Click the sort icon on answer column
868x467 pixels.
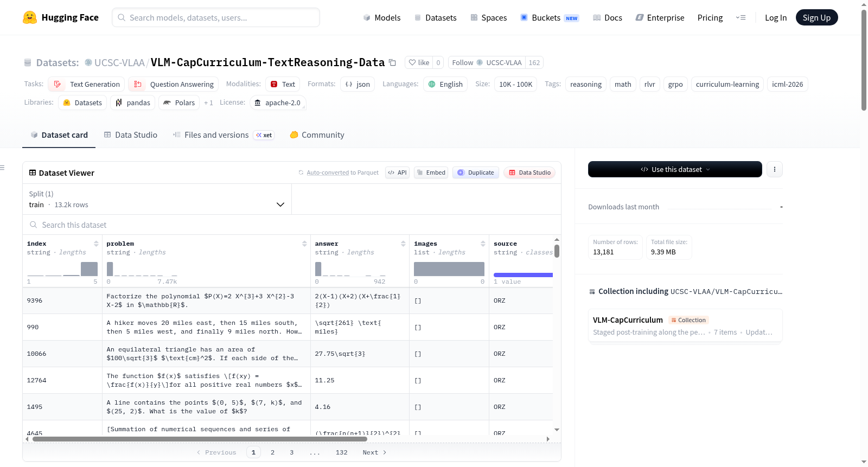(x=403, y=244)
